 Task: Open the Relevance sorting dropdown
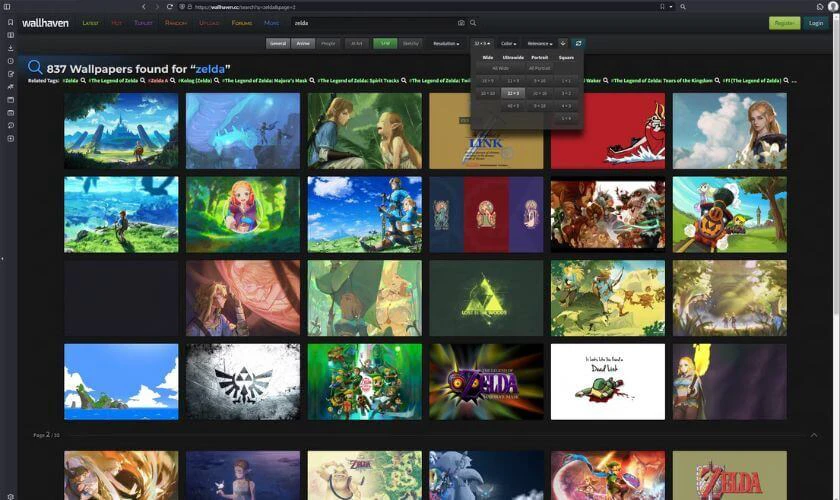(x=539, y=43)
